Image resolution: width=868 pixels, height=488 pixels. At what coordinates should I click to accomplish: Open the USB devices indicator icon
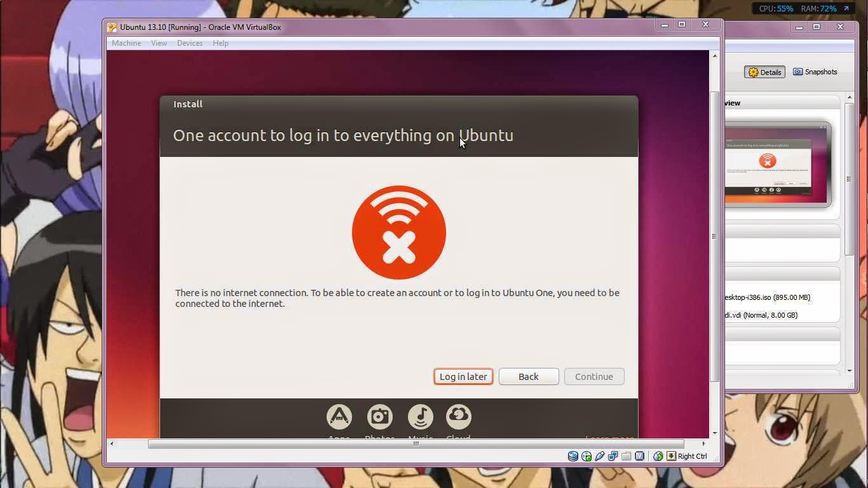click(599, 456)
